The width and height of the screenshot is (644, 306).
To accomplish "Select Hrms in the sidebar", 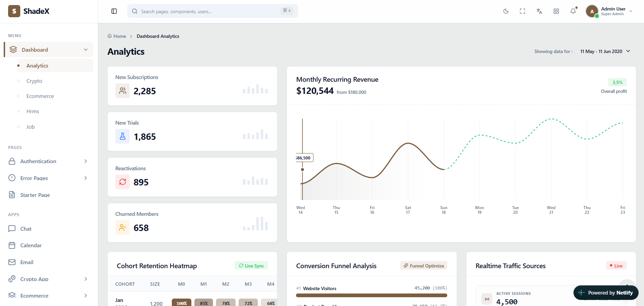I will 33,111.
